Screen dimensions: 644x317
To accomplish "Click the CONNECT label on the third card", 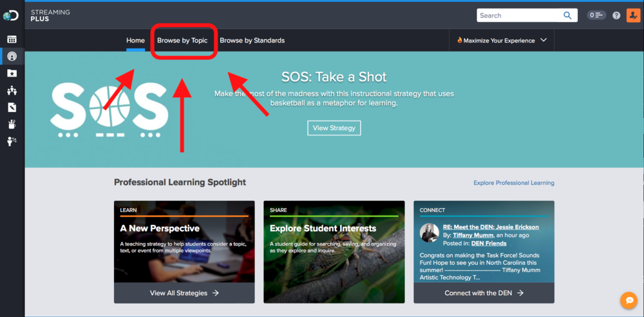I will [x=432, y=210].
